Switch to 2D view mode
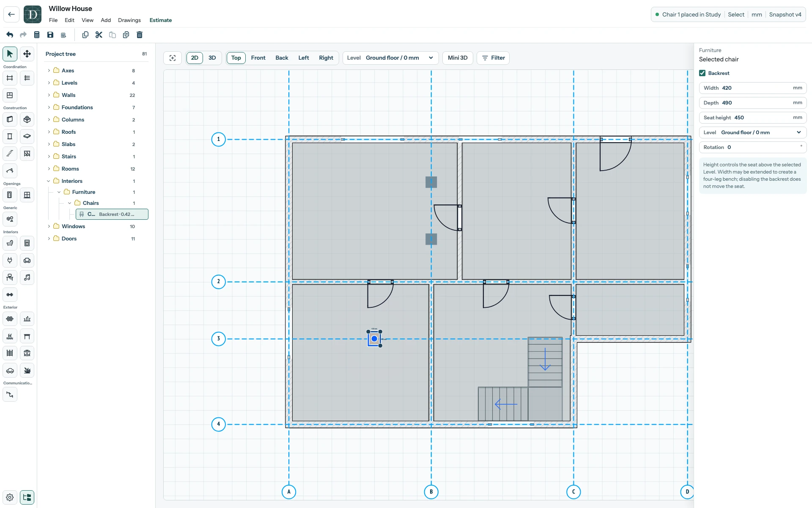812x508 pixels. [x=195, y=58]
